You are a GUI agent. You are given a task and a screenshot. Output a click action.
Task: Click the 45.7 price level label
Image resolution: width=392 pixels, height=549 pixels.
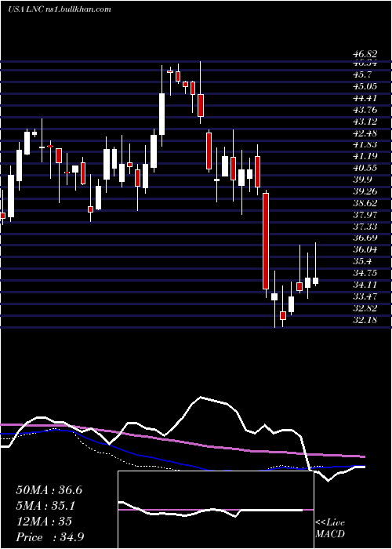coord(363,75)
